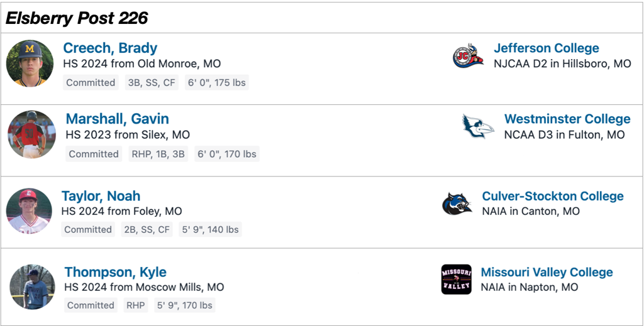Open the Marshall, Gavin player link
This screenshot has height=326, width=644.
[117, 119]
